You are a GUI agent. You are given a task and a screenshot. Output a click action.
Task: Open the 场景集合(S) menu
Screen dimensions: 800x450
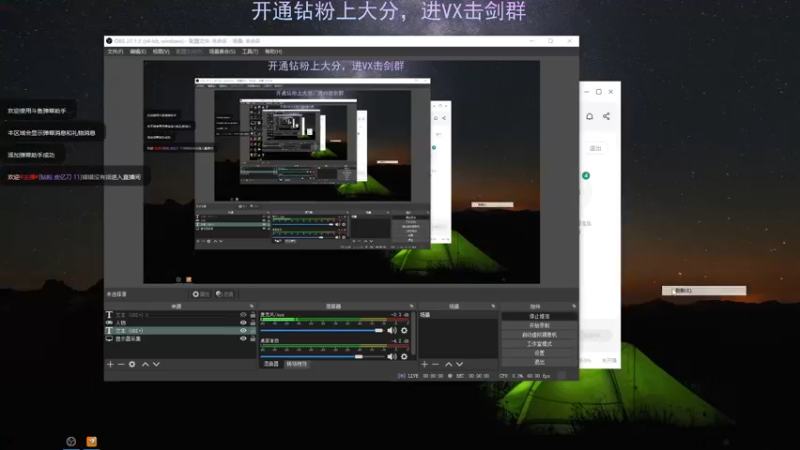click(x=222, y=52)
